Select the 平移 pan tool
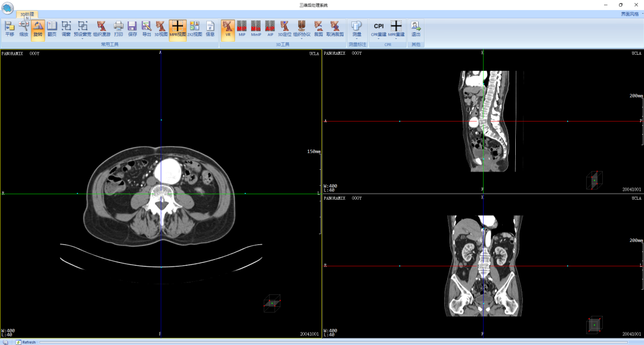This screenshot has width=644, height=345. coord(10,29)
